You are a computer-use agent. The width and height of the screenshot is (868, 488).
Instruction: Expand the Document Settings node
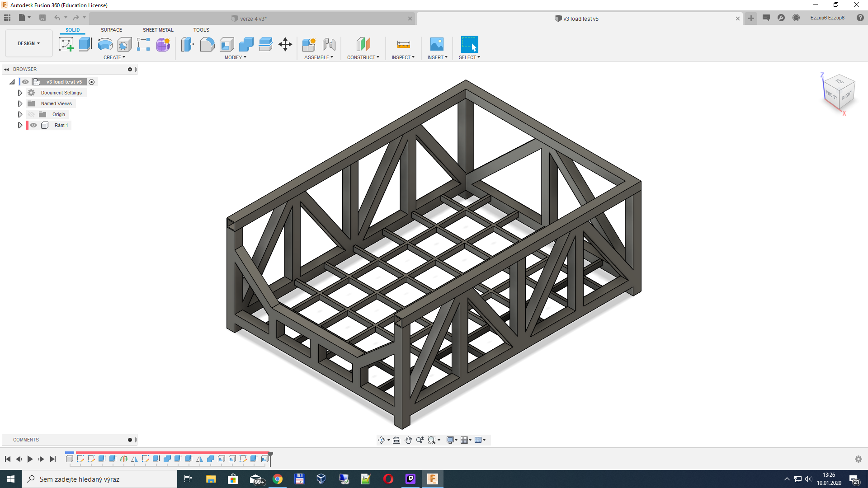pos(20,93)
